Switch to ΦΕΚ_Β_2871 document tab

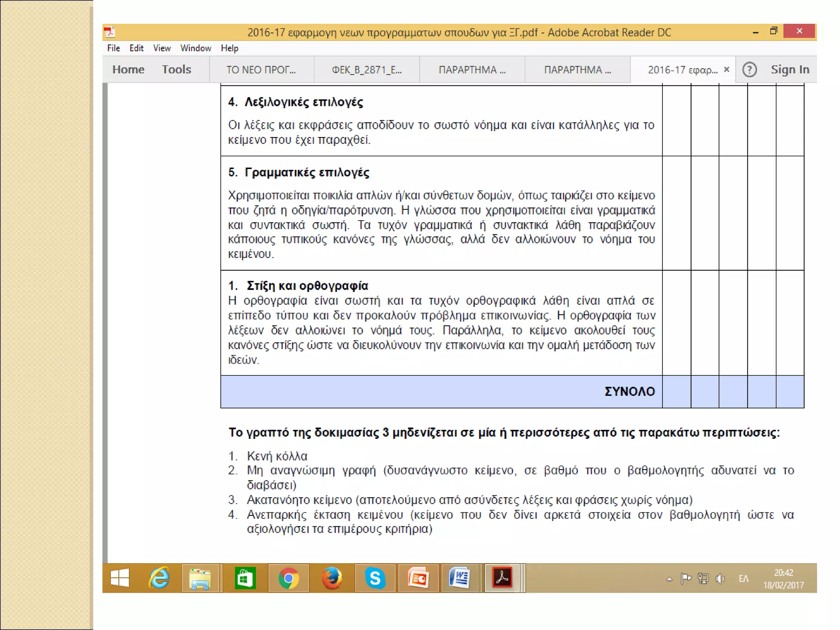[x=367, y=70]
